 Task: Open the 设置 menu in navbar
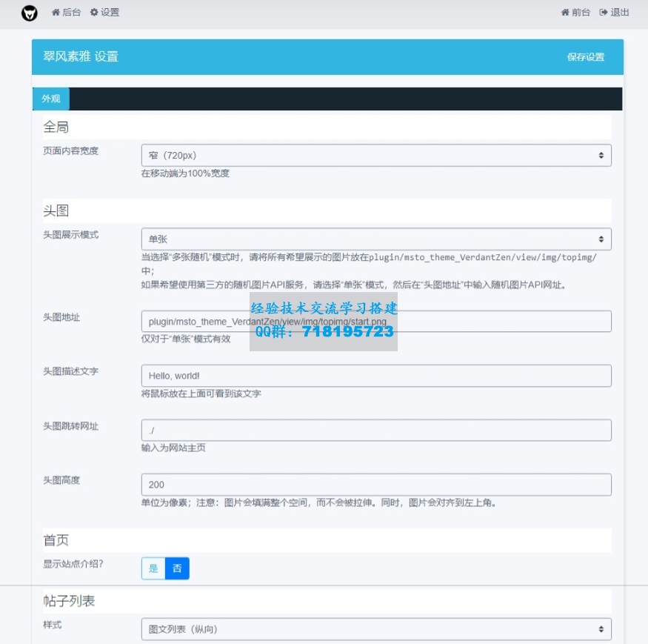[104, 13]
